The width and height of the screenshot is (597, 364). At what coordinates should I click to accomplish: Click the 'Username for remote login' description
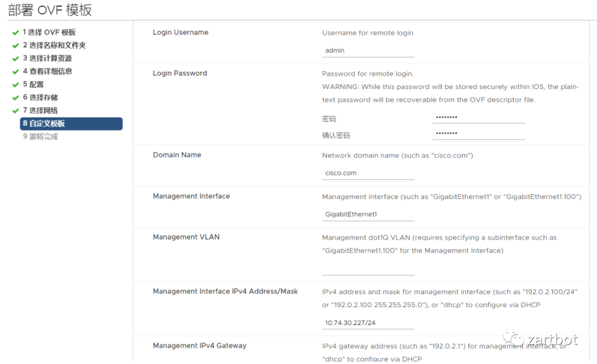368,33
